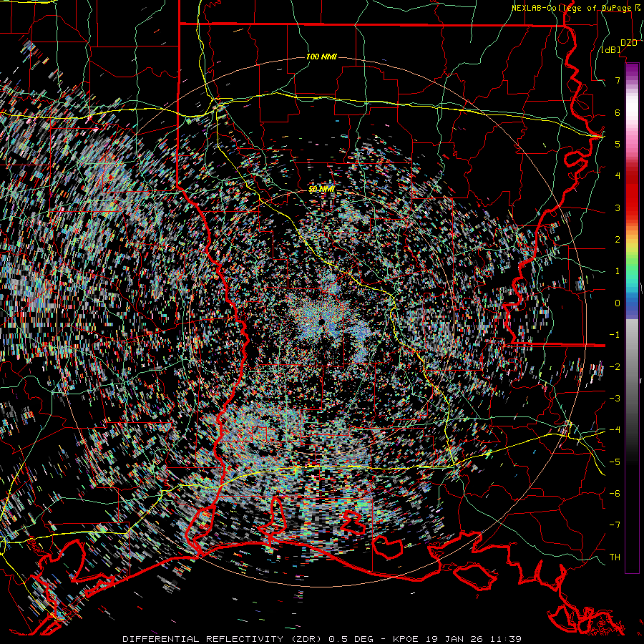
Task: Select the 0 dB scale label
Action: coord(618,303)
